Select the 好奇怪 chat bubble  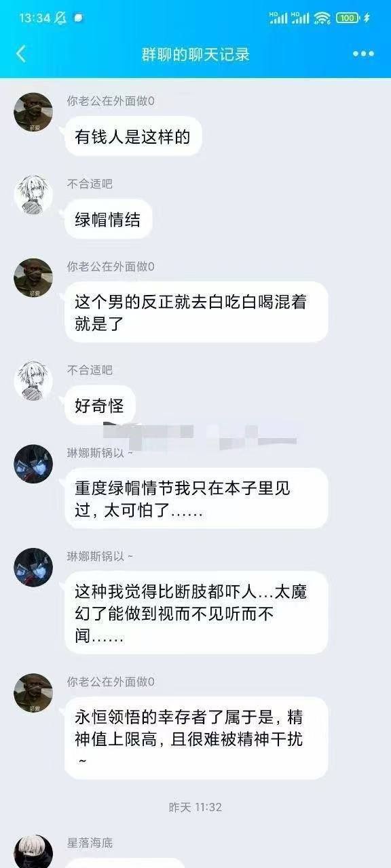click(x=100, y=406)
